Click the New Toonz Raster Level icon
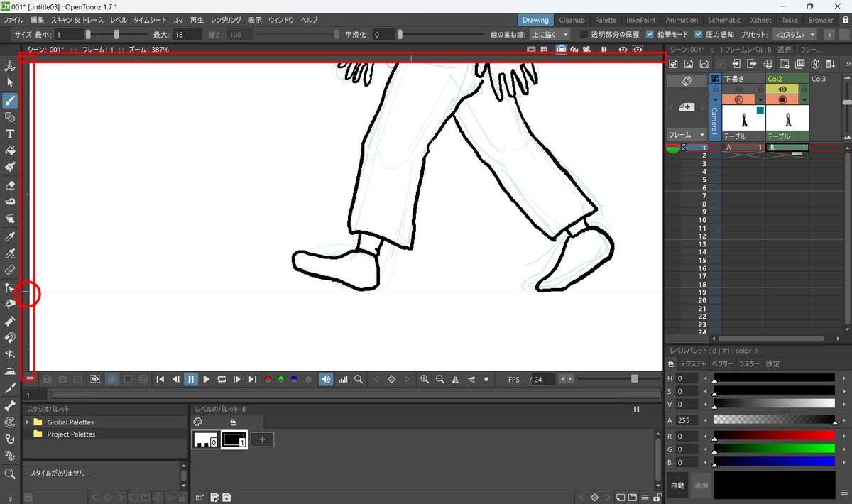 point(673,65)
